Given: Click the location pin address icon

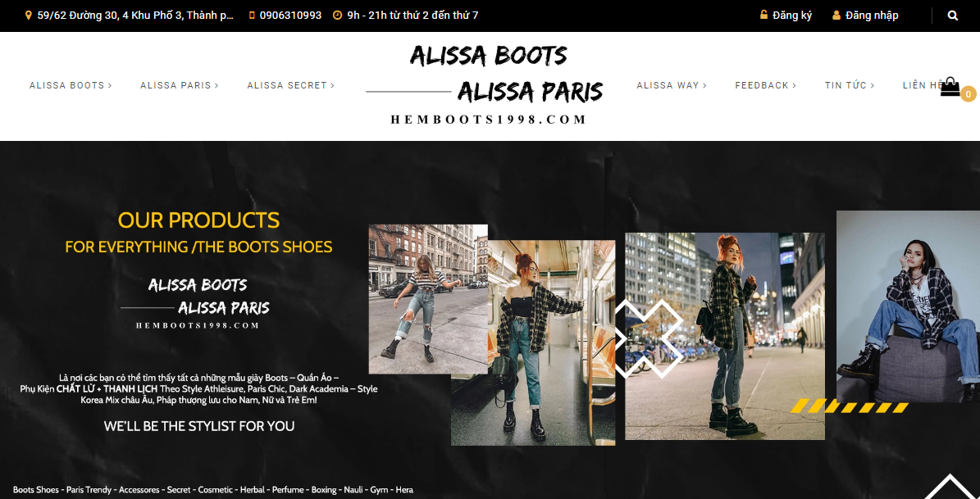Looking at the screenshot, I should (x=28, y=15).
